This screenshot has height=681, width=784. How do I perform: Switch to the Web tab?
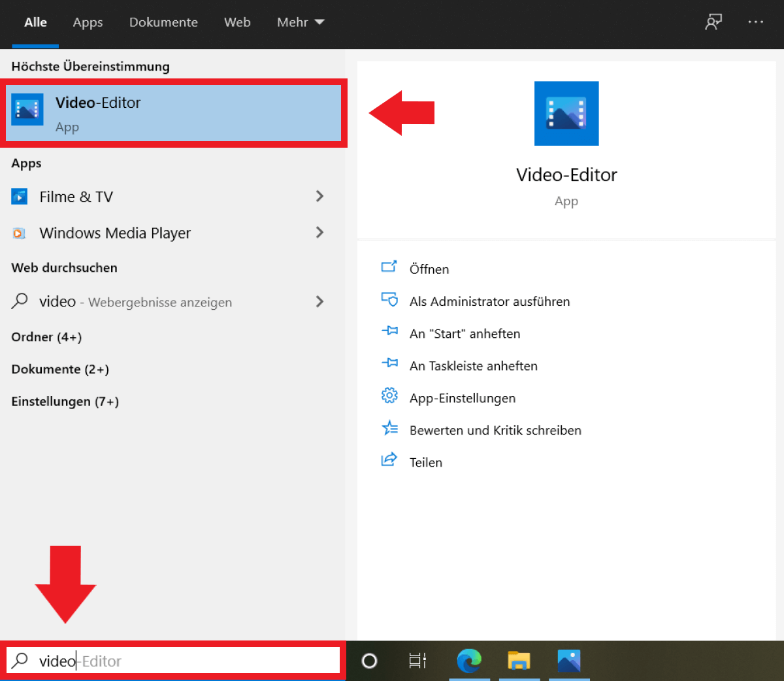click(237, 22)
